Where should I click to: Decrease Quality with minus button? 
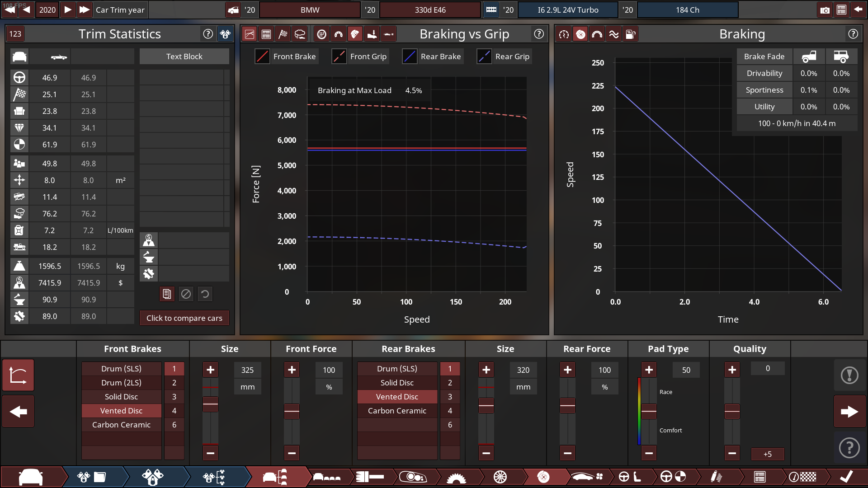(732, 453)
